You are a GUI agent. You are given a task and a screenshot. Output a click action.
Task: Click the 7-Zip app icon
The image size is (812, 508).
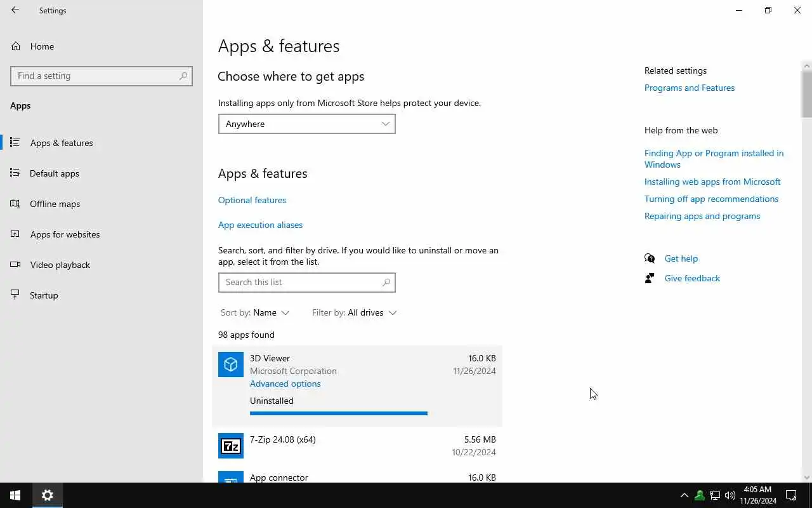(x=231, y=446)
